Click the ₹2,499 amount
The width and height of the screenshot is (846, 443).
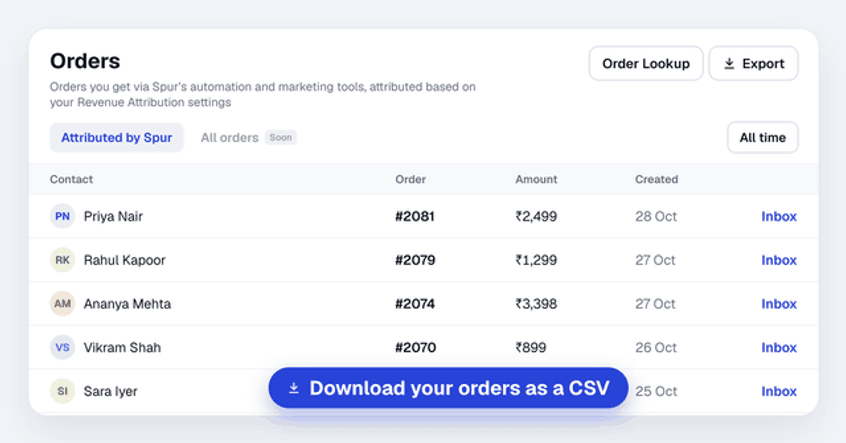pos(536,216)
